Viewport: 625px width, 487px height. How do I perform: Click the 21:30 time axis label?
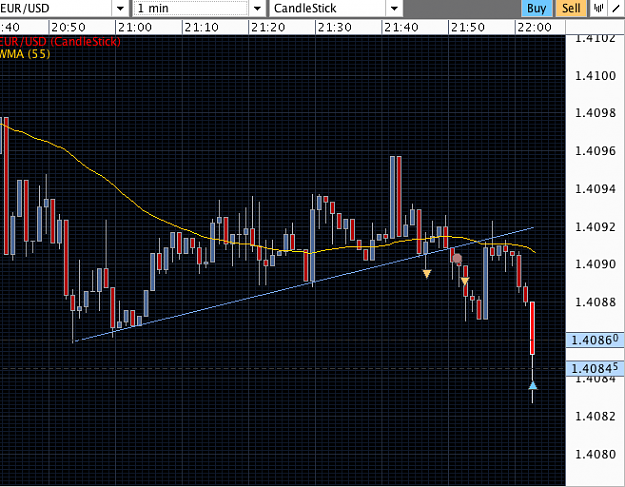click(334, 27)
